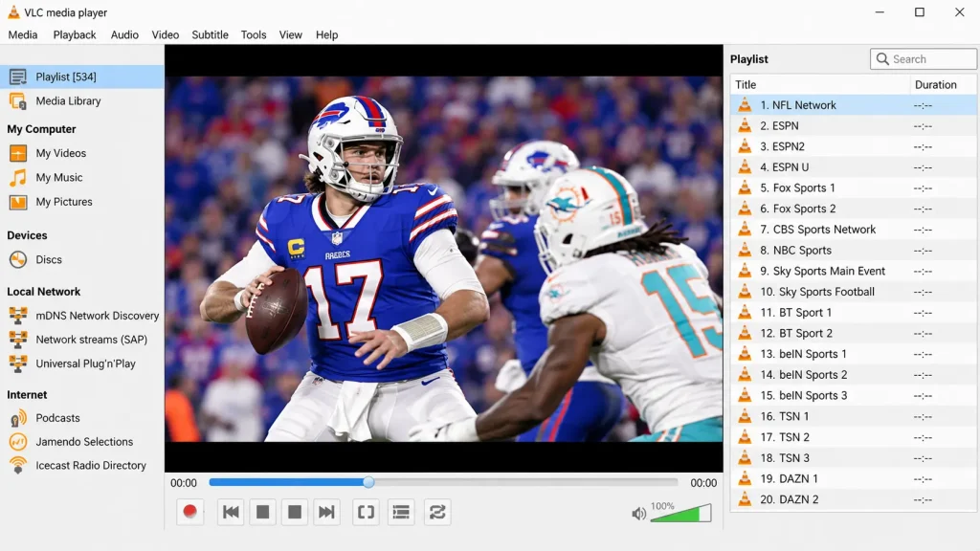
Task: Select '4. ESPN U' playlist entry
Action: pyautogui.click(x=853, y=167)
